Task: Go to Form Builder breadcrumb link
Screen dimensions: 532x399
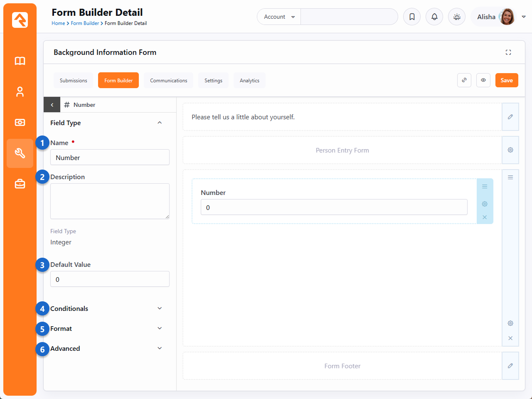Action: 85,23
